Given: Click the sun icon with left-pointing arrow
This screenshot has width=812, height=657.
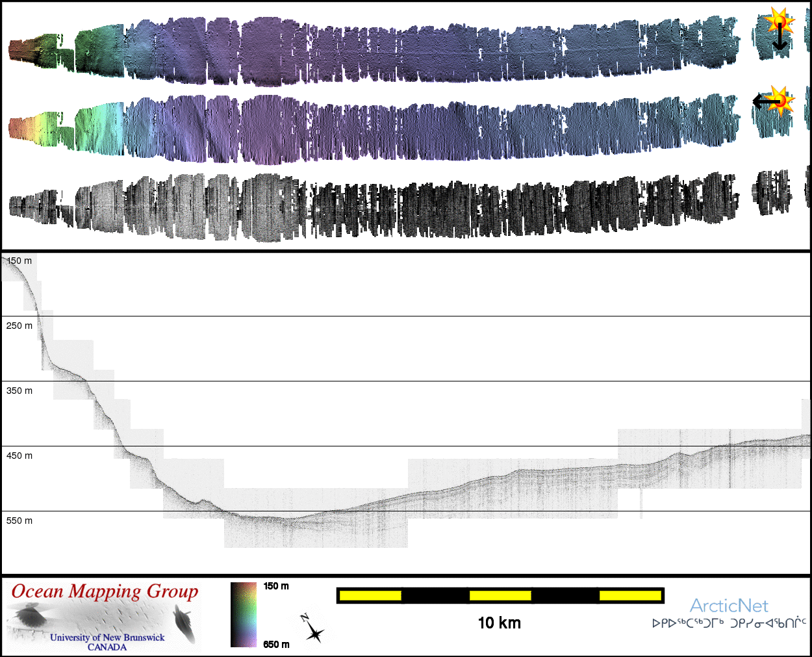Looking at the screenshot, I should 773,101.
